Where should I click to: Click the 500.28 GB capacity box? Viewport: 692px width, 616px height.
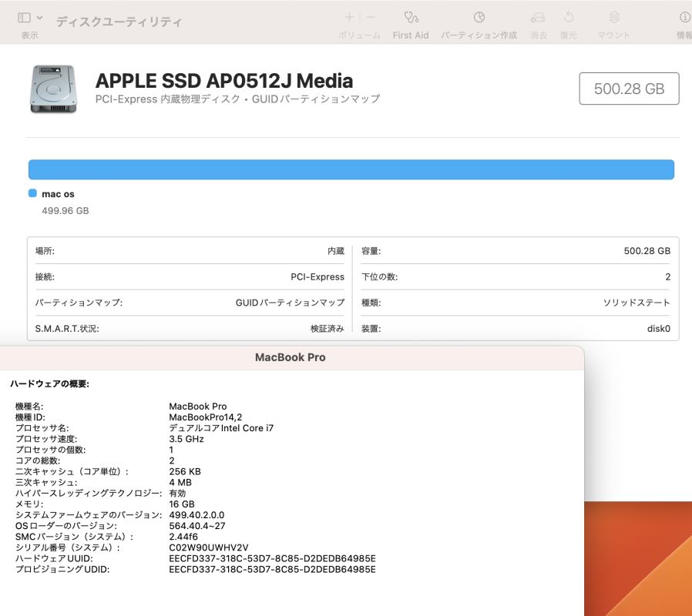(629, 89)
